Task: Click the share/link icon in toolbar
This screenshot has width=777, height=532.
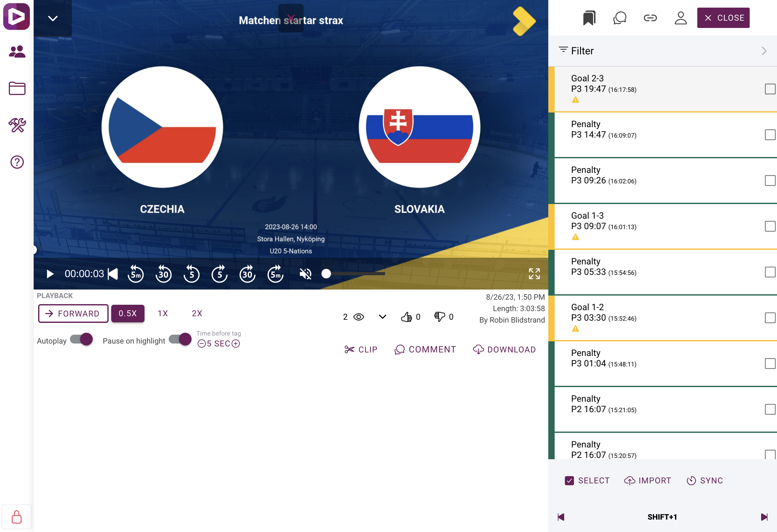Action: 650,18
